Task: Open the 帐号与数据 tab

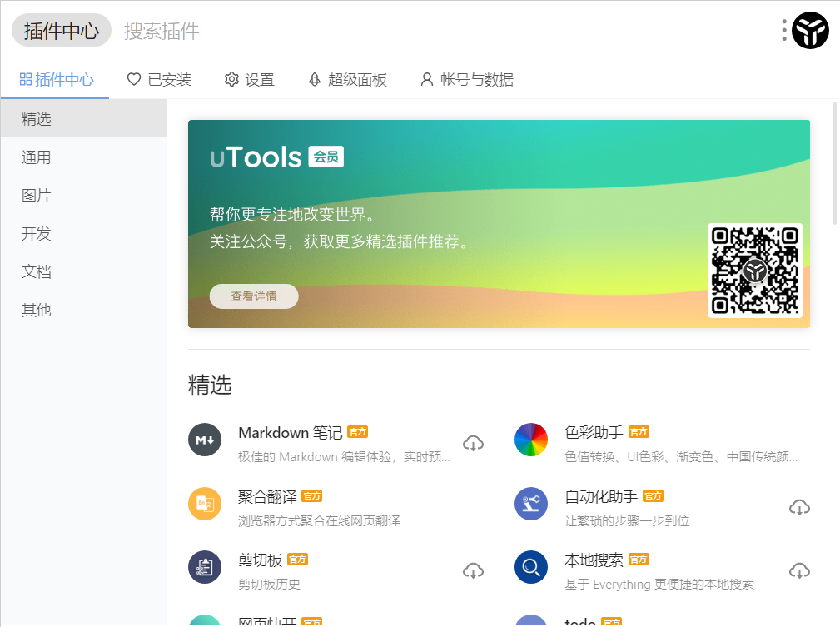Action: [466, 79]
